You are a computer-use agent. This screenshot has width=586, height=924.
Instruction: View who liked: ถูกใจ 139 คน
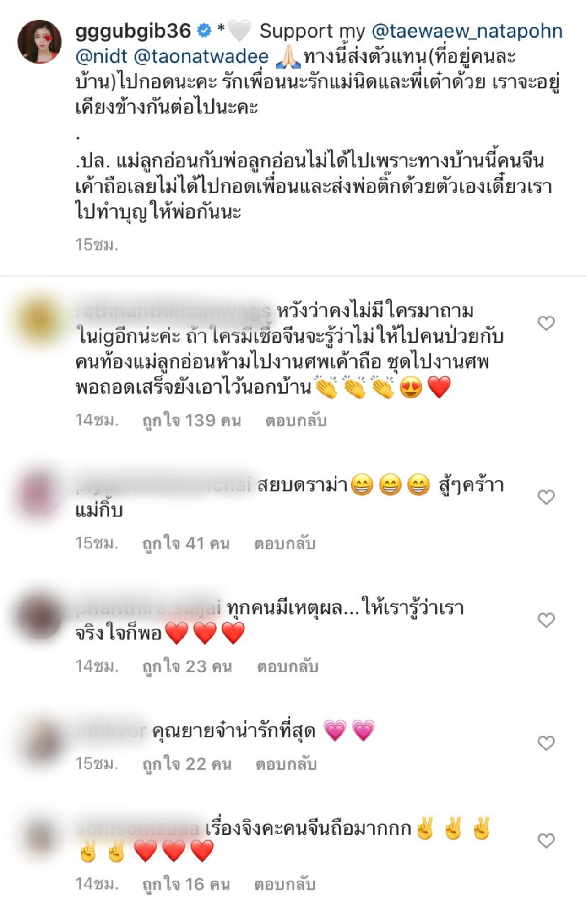(x=192, y=420)
